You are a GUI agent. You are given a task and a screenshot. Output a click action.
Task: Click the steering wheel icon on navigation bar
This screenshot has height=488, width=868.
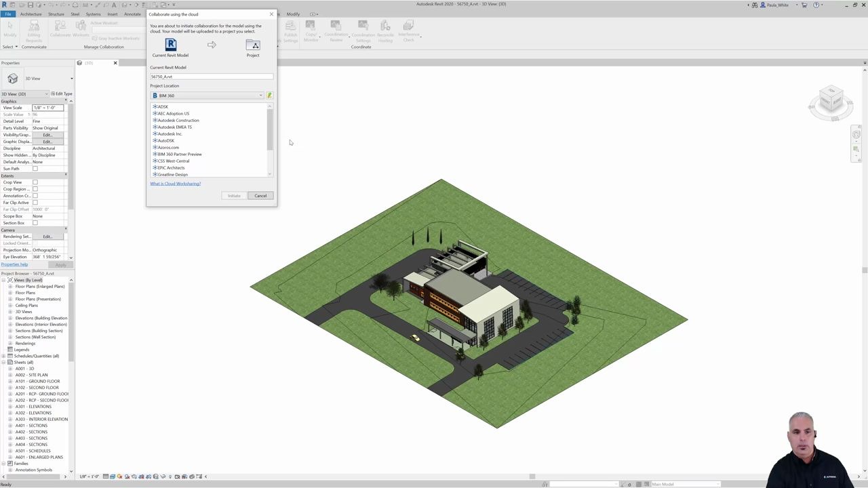(856, 135)
